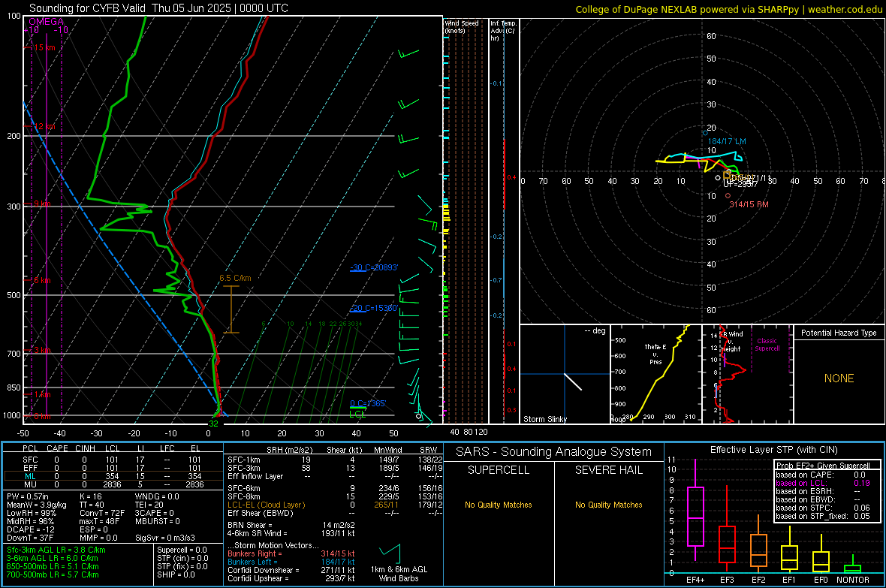This screenshot has width=886, height=588.
Task: Open the weather.cod.edu NEXLAB credit text
Action: 728,9
